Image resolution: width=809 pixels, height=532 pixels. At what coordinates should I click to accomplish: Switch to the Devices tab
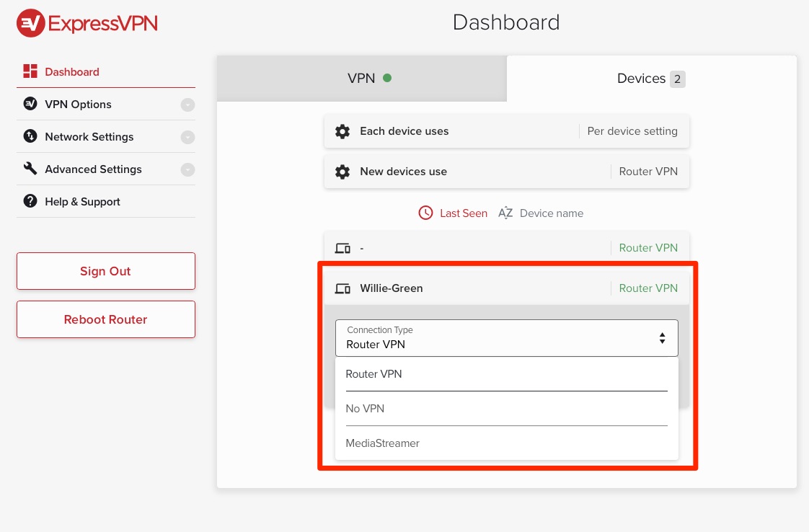(x=650, y=79)
